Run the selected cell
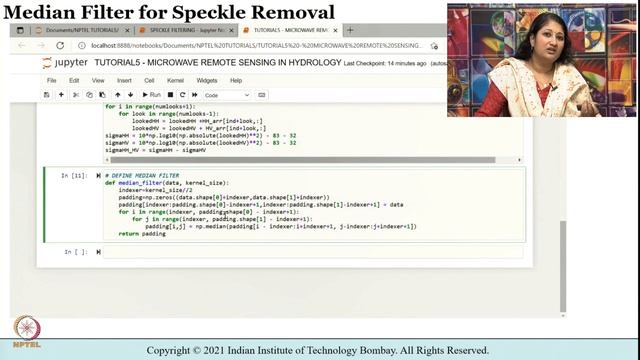 tap(151, 95)
